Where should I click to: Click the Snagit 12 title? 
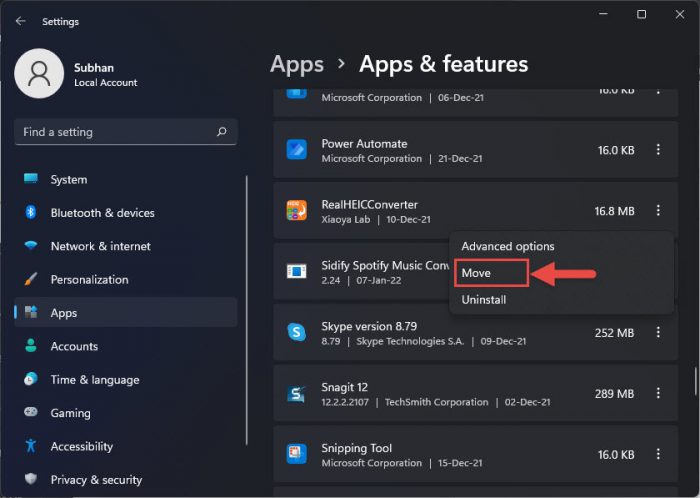345,387
